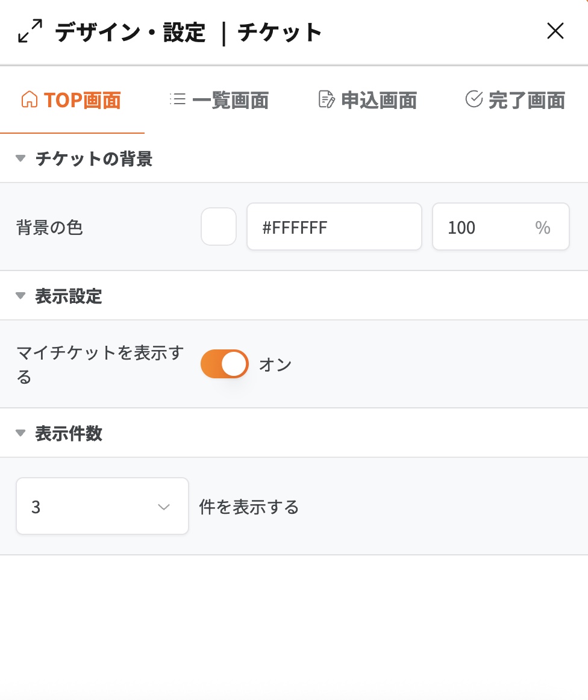The image size is (588, 700).
Task: Click the list icon beside 一覧画面
Action: click(x=178, y=99)
